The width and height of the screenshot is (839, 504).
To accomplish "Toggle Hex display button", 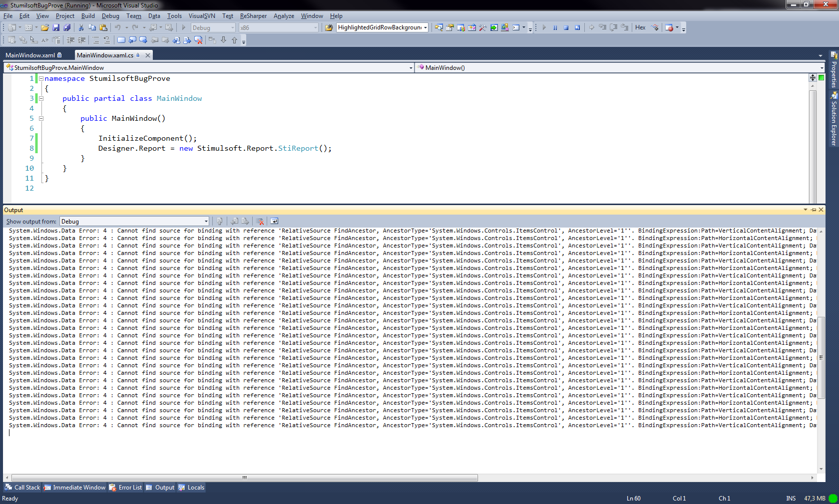I will [640, 28].
